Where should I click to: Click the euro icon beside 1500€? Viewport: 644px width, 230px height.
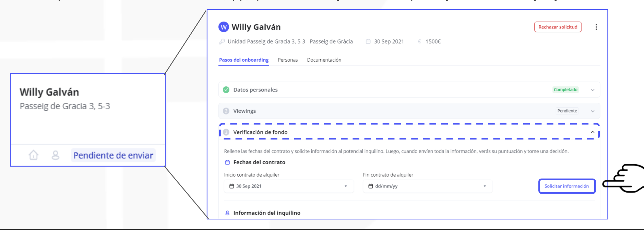pyautogui.click(x=419, y=41)
